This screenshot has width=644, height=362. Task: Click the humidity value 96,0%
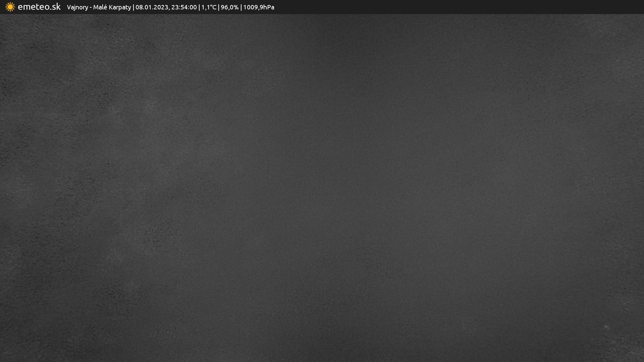pyautogui.click(x=229, y=7)
